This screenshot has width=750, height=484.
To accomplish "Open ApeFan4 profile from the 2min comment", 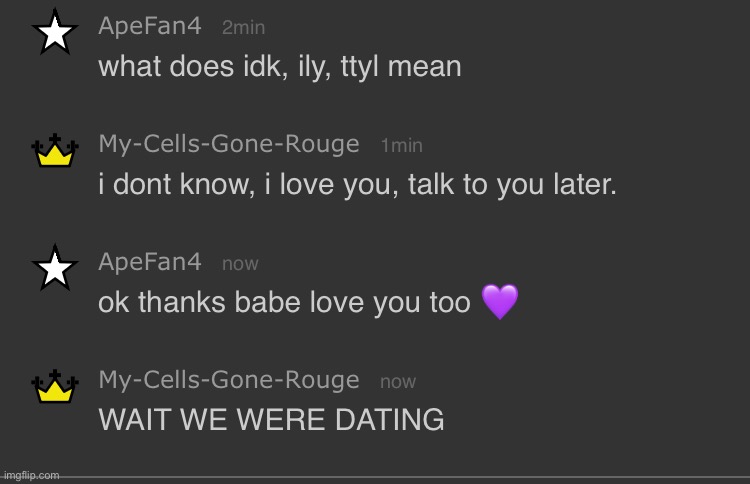I will click(x=150, y=26).
